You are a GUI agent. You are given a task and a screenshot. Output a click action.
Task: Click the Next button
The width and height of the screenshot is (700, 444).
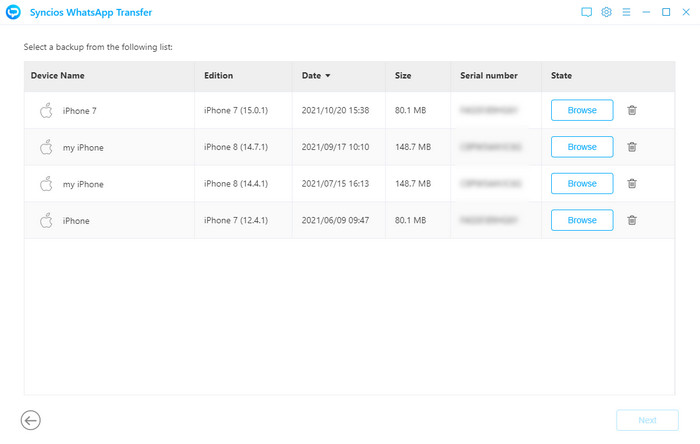point(647,420)
